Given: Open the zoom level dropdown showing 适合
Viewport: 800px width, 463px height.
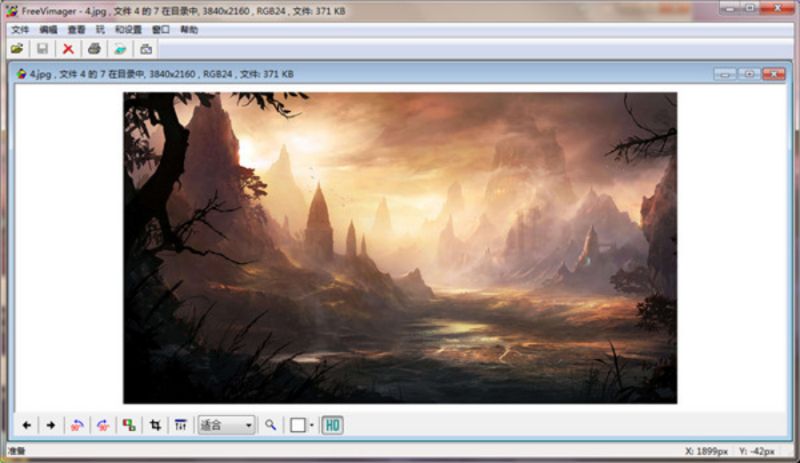Looking at the screenshot, I should pos(226,425).
